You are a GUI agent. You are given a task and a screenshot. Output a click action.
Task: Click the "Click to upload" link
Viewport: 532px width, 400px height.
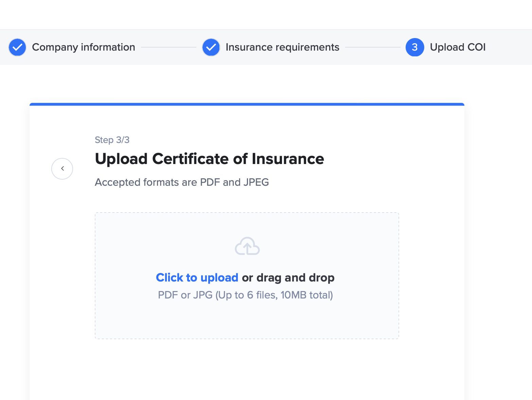(197, 278)
